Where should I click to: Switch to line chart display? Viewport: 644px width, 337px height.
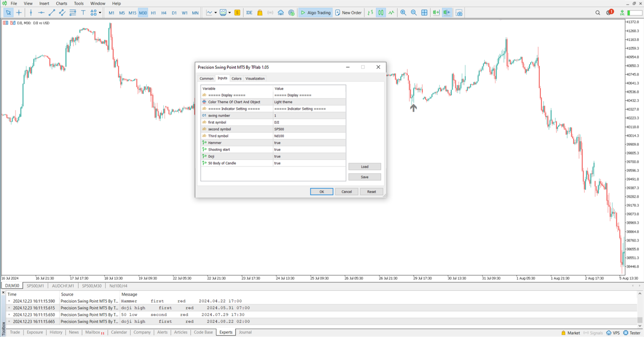(391, 13)
